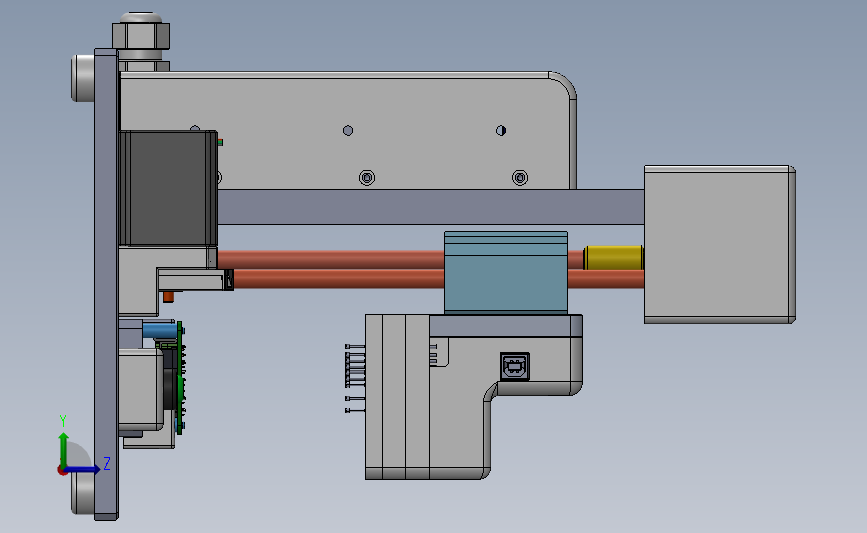Select the half-shaded hole on cover plate
This screenshot has height=533, width=867.
[x=501, y=130]
